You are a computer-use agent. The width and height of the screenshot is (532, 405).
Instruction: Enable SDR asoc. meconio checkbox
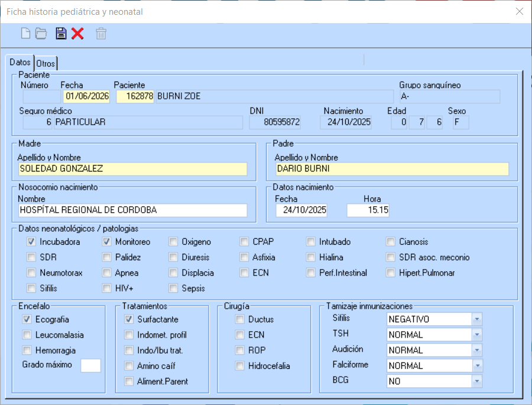pos(391,257)
